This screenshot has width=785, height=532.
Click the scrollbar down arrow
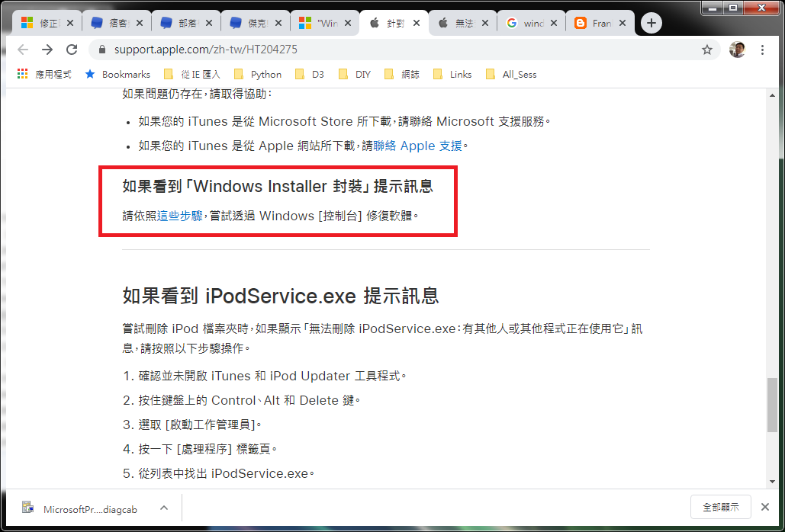point(773,482)
